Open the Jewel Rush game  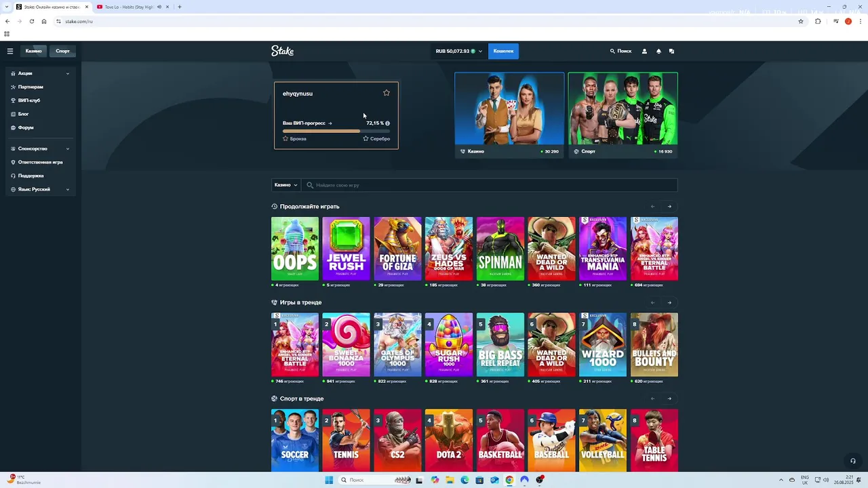click(x=346, y=249)
